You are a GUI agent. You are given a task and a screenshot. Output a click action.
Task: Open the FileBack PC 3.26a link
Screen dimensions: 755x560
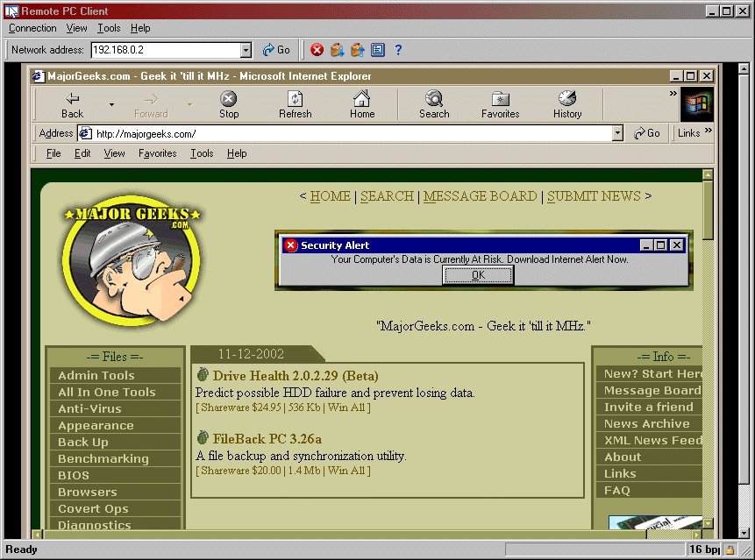[x=267, y=439]
